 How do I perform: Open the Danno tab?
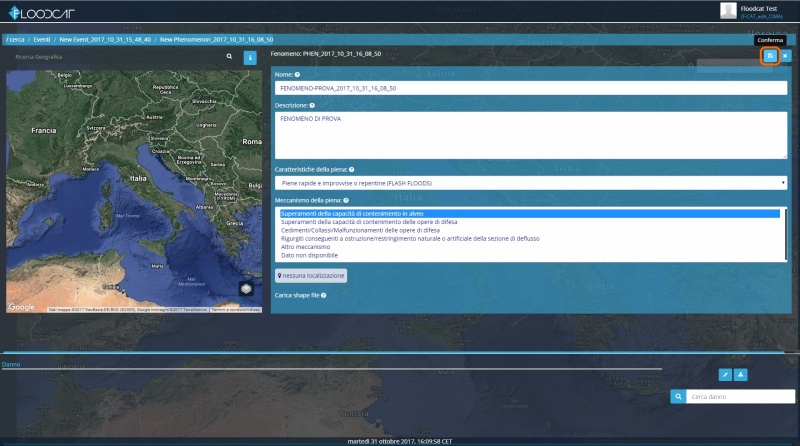11,364
